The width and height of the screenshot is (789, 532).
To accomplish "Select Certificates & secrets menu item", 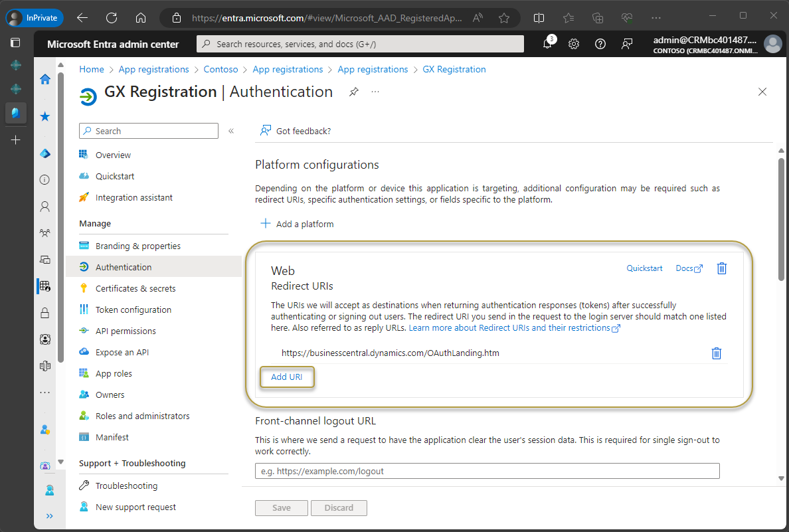I will point(135,288).
